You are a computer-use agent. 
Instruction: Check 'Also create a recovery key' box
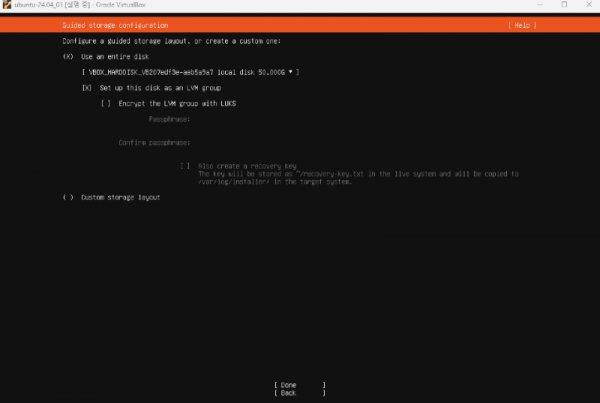point(186,165)
